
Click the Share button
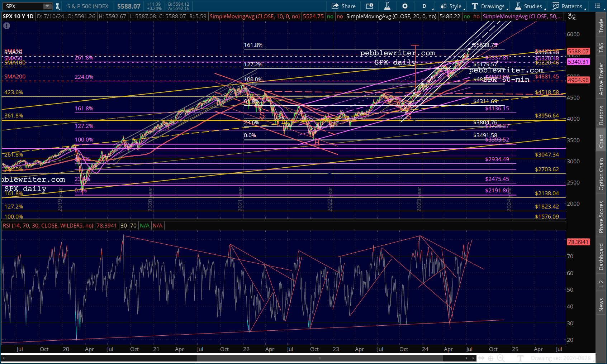(343, 6)
